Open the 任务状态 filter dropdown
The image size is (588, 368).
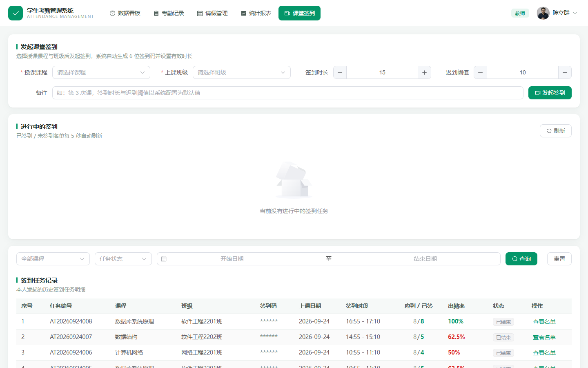tap(123, 259)
